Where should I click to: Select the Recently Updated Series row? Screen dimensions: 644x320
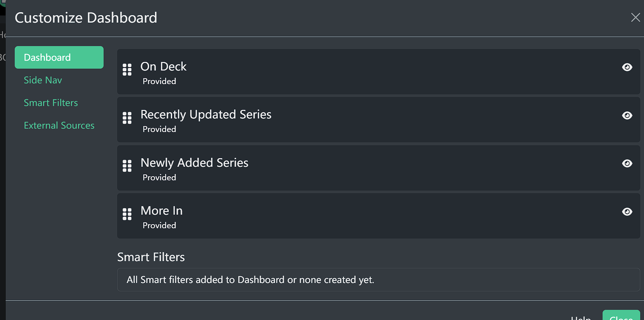(x=379, y=120)
